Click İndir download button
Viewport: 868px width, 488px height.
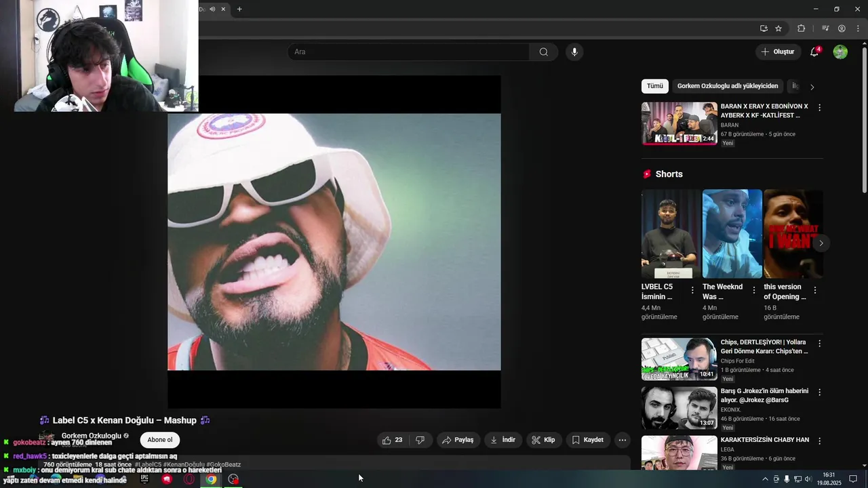(x=502, y=440)
